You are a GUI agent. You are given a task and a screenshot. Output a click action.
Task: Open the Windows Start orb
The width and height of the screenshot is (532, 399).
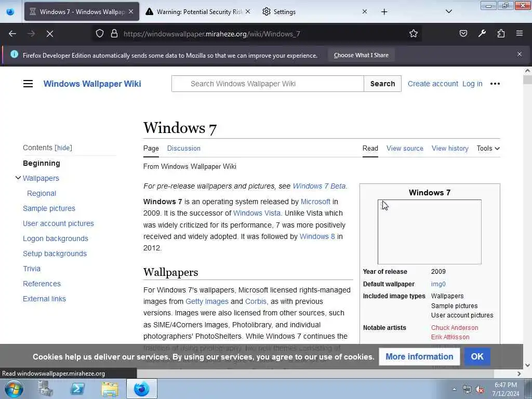click(14, 389)
